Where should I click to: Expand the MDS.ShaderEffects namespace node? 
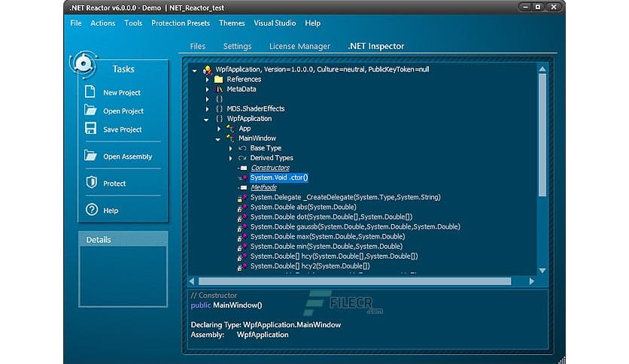208,108
